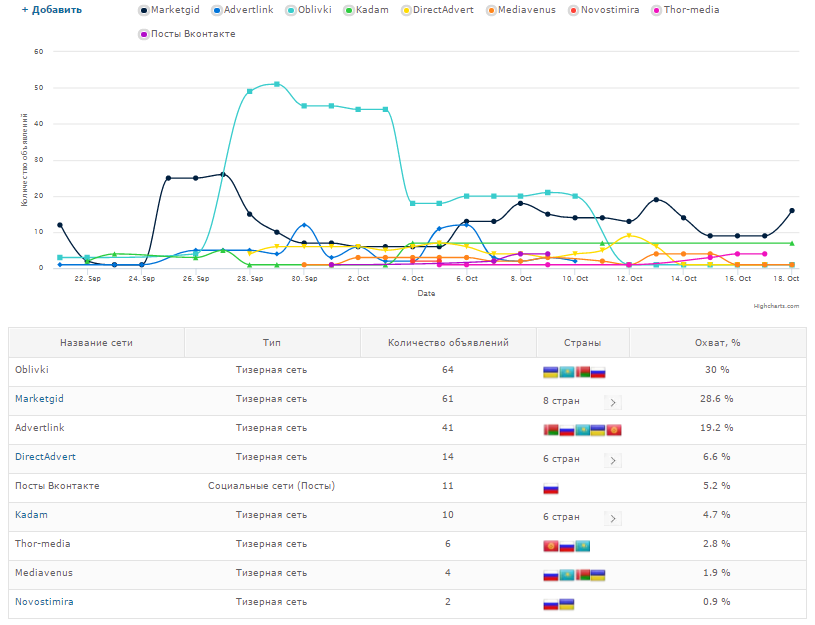Select the Thor-media row name
815x625 pixels.
coord(43,543)
